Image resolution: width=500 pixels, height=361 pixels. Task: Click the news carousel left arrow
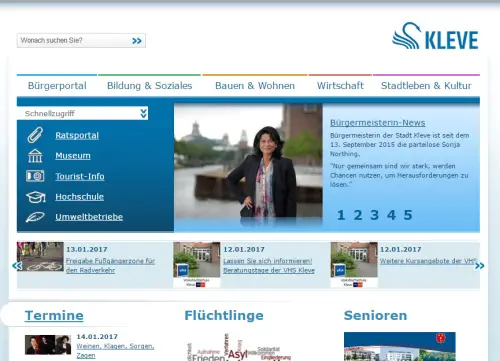[17, 266]
